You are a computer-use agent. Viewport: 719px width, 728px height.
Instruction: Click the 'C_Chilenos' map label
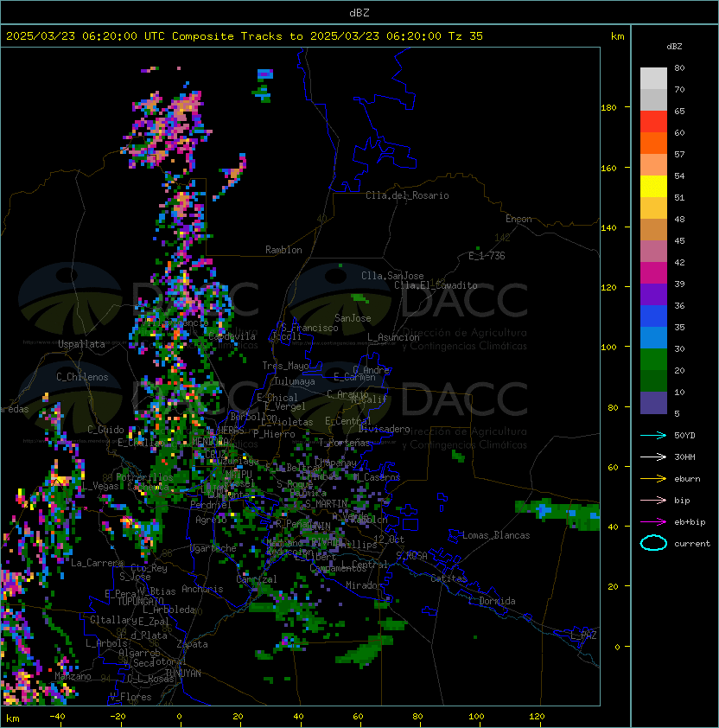click(82, 377)
